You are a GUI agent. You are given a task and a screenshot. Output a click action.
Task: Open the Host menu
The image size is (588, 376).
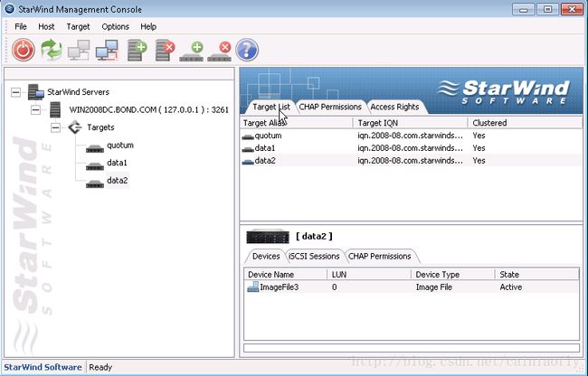(46, 26)
